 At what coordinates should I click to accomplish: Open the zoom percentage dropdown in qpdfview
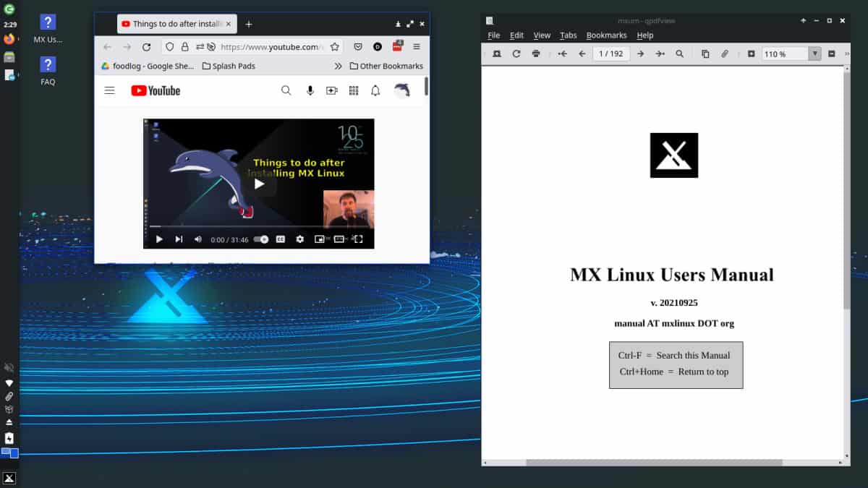[815, 53]
